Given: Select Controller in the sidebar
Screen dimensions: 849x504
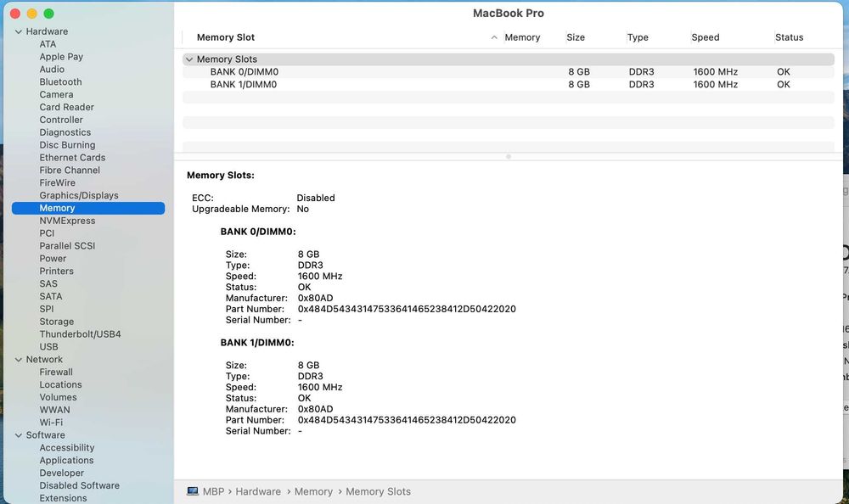Looking at the screenshot, I should click(61, 120).
